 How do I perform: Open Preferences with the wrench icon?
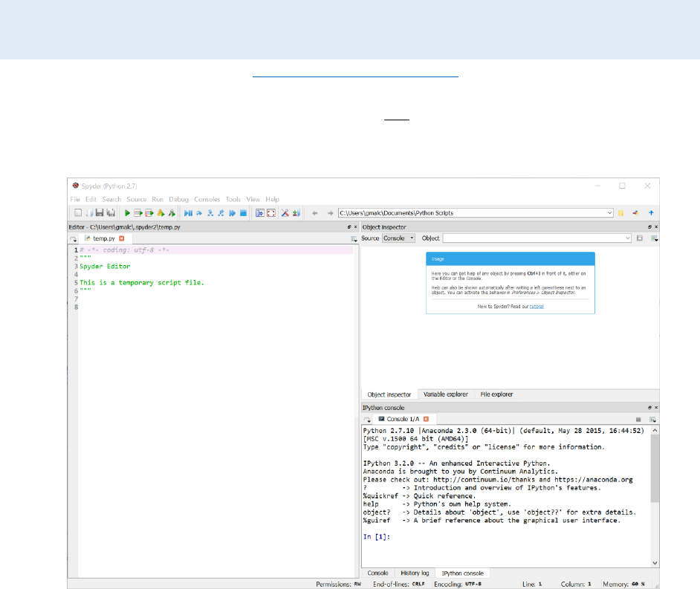pos(285,213)
